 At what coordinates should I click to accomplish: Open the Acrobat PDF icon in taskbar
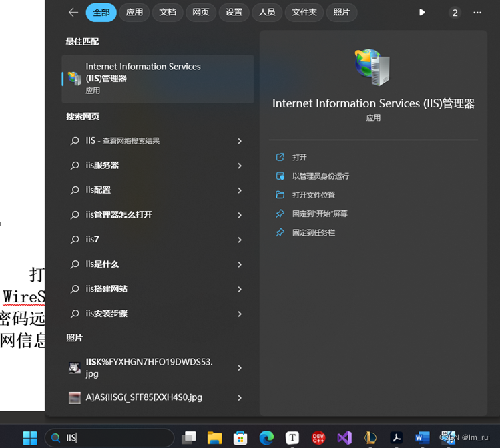[x=397, y=438]
